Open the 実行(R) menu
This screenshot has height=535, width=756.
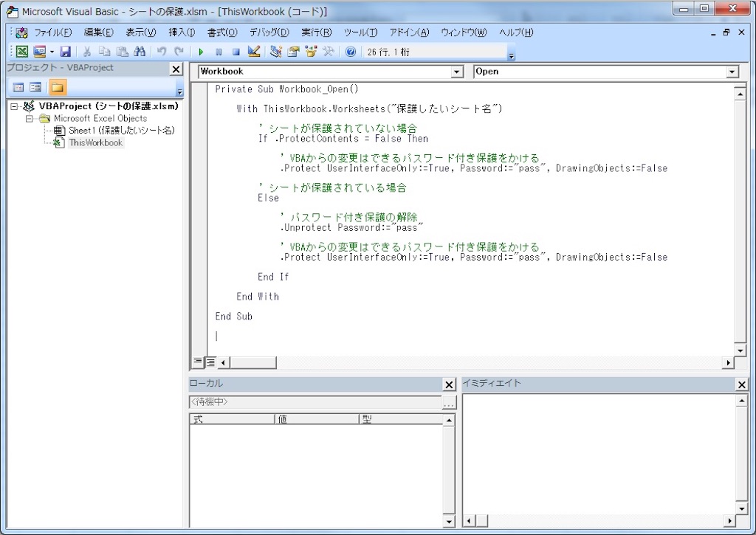[x=316, y=32]
